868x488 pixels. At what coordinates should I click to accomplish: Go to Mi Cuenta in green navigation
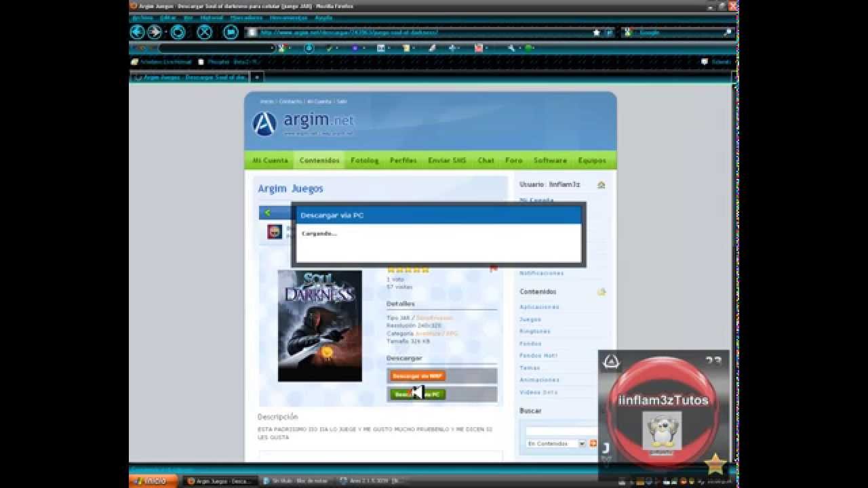[270, 161]
